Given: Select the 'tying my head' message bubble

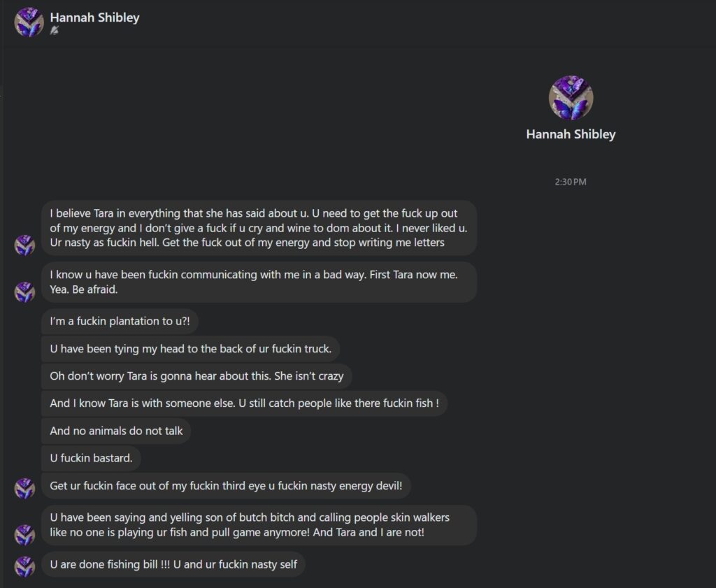Looking at the screenshot, I should click(x=190, y=349).
